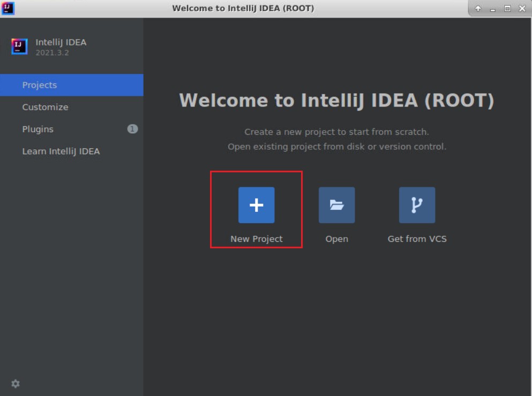The width and height of the screenshot is (532, 396).
Task: Click the Welcome to IntelliJ IDEA heading
Action: click(336, 101)
